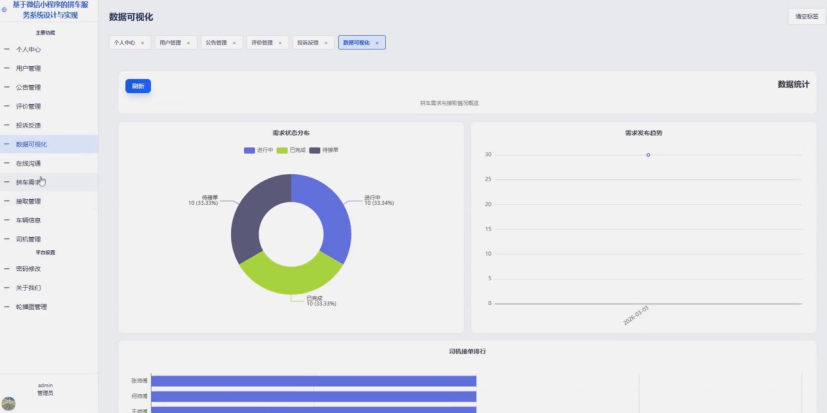The height and width of the screenshot is (413, 827).
Task: Click the 平台设置 section heading in sidebar
Action: [x=45, y=253]
